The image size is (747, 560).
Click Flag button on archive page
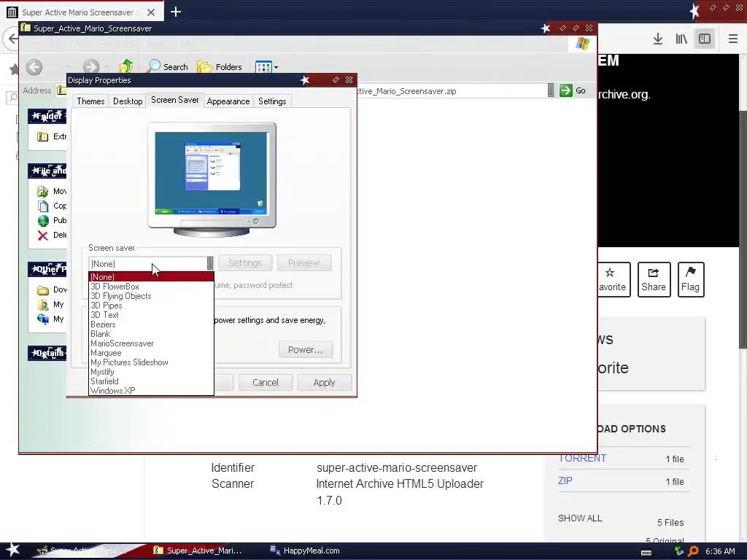point(690,279)
